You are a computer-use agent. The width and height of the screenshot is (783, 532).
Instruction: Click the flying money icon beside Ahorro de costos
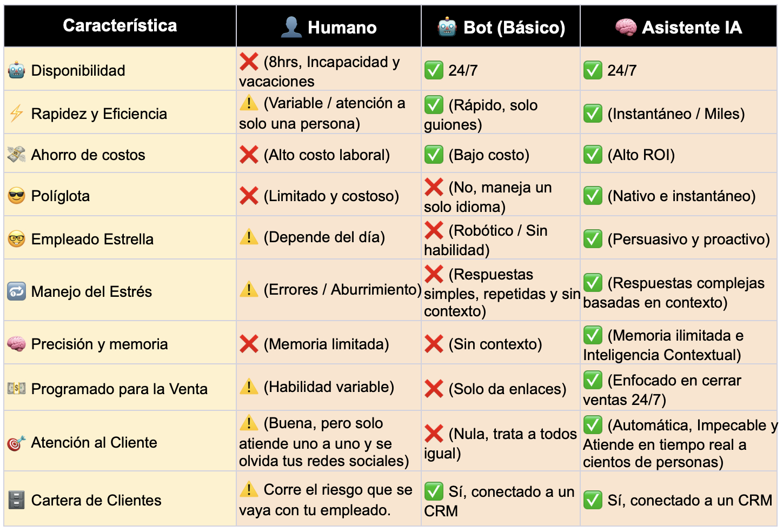16,155
